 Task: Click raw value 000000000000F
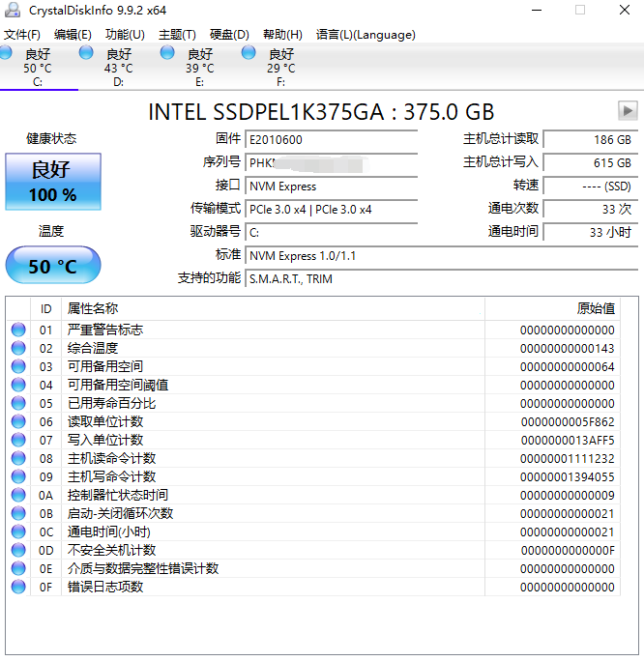[568, 551]
